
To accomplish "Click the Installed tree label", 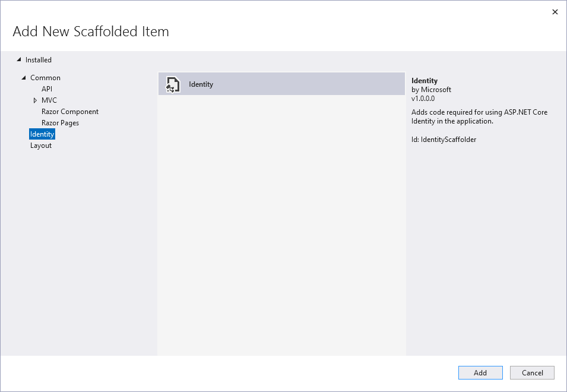I will click(39, 60).
